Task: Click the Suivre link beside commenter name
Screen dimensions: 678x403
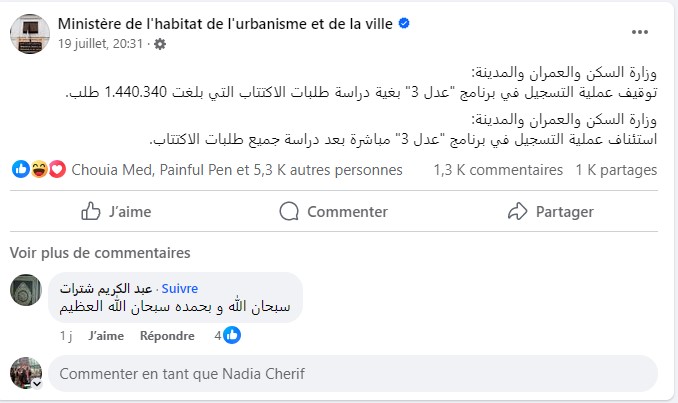Action: pyautogui.click(x=180, y=288)
